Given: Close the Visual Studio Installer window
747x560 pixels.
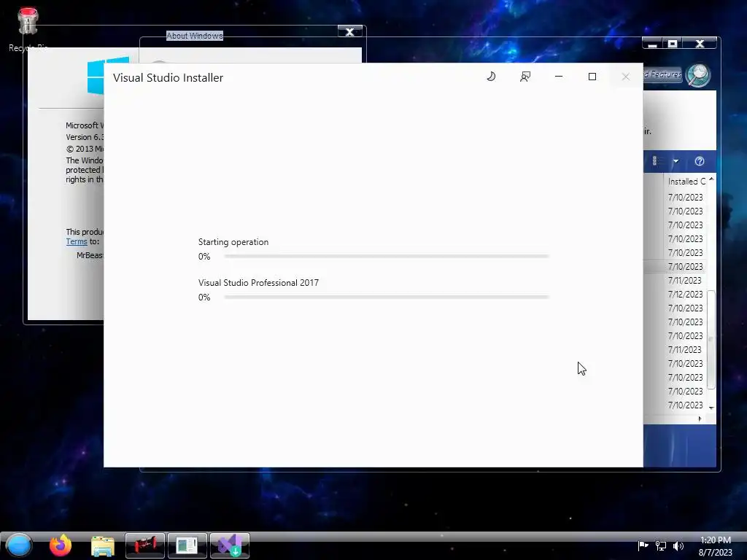Looking at the screenshot, I should coord(625,77).
